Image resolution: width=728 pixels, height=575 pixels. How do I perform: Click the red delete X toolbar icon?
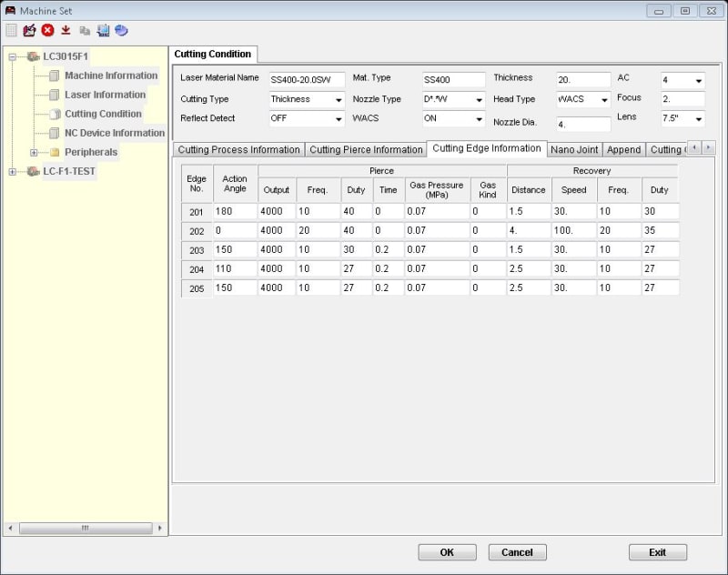click(47, 31)
